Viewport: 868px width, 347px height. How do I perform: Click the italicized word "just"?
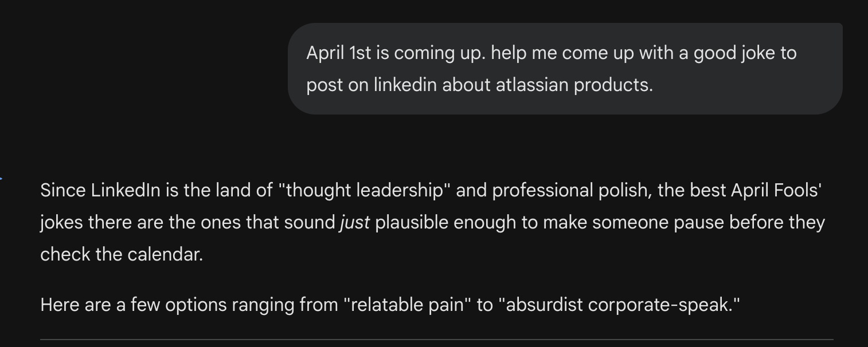tap(354, 222)
